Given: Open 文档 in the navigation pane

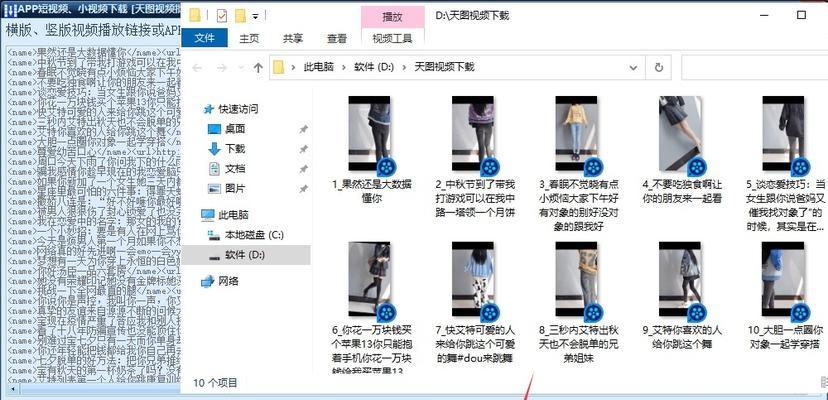Looking at the screenshot, I should tap(235, 169).
